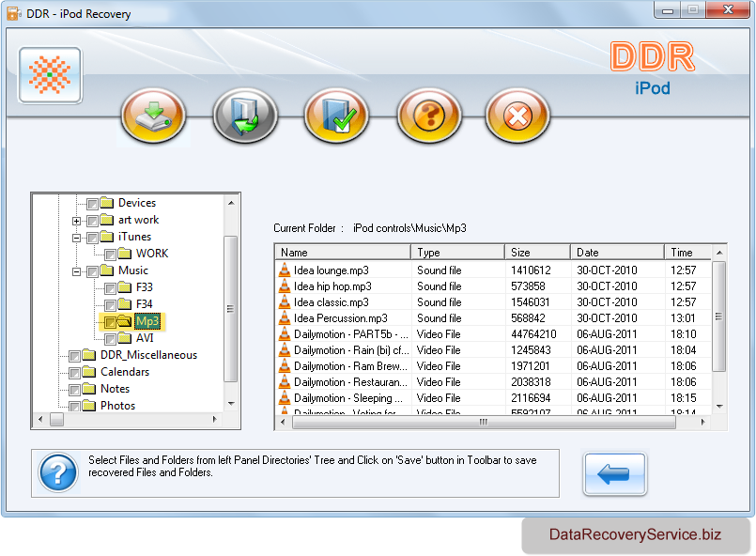The height and width of the screenshot is (556, 756).
Task: Check the Music folder checkbox
Action: coord(93,271)
